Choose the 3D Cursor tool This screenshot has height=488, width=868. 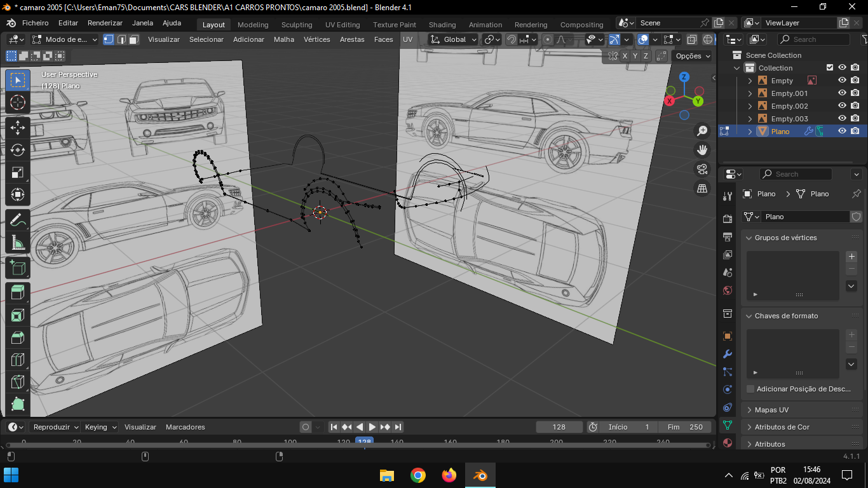point(18,102)
